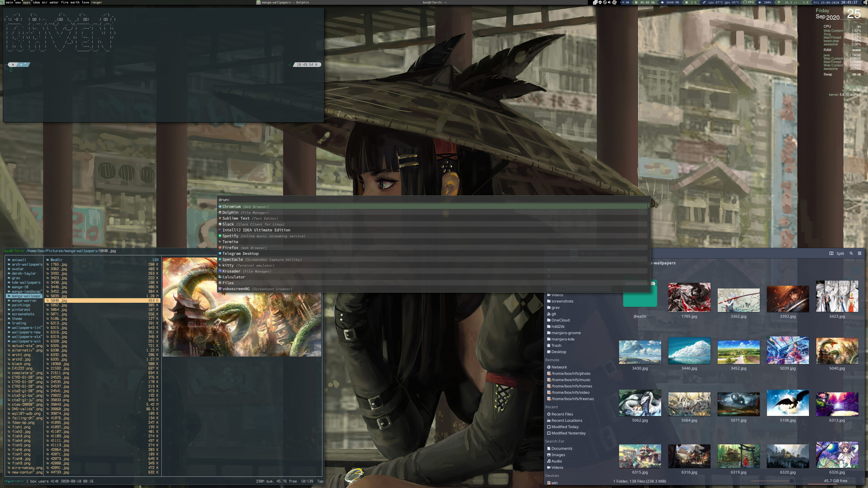Click Recent Files in places panel
Screen dimensions: 868x488
tap(562, 414)
